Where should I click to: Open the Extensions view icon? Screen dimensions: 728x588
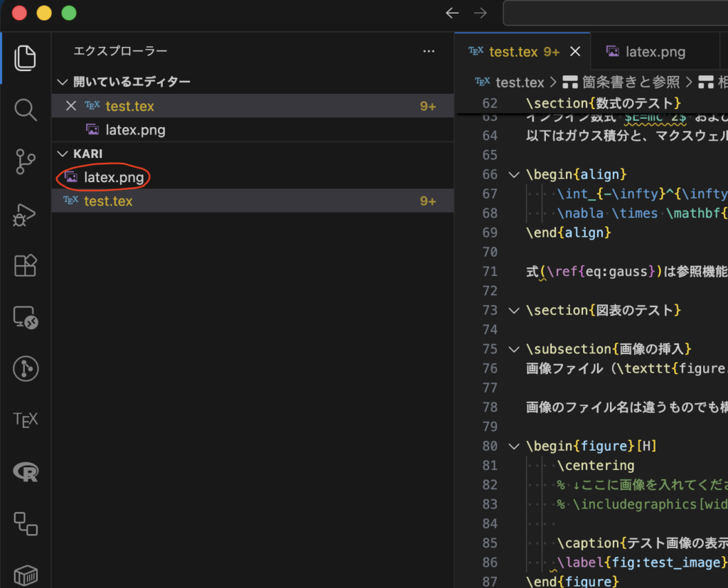pyautogui.click(x=25, y=265)
